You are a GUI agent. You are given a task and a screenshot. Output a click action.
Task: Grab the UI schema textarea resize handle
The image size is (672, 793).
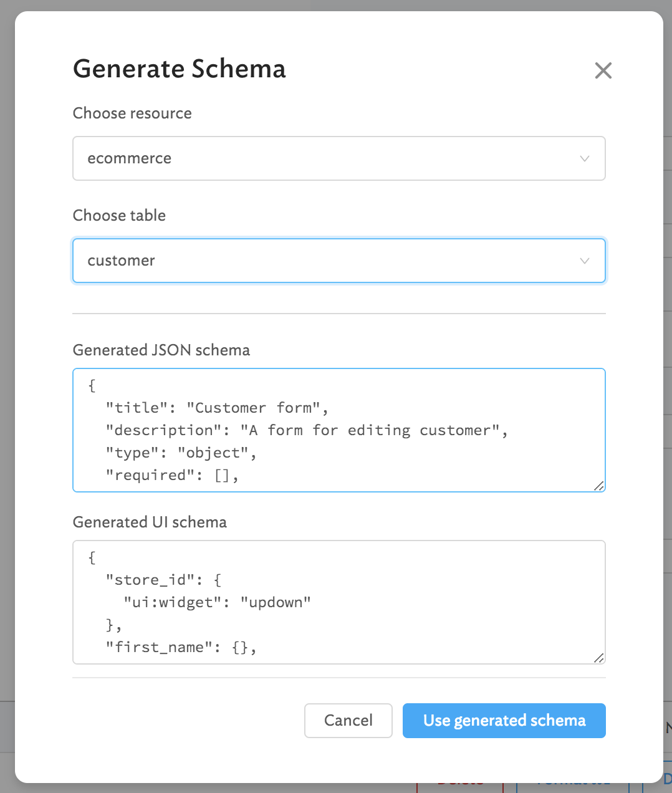pos(598,658)
